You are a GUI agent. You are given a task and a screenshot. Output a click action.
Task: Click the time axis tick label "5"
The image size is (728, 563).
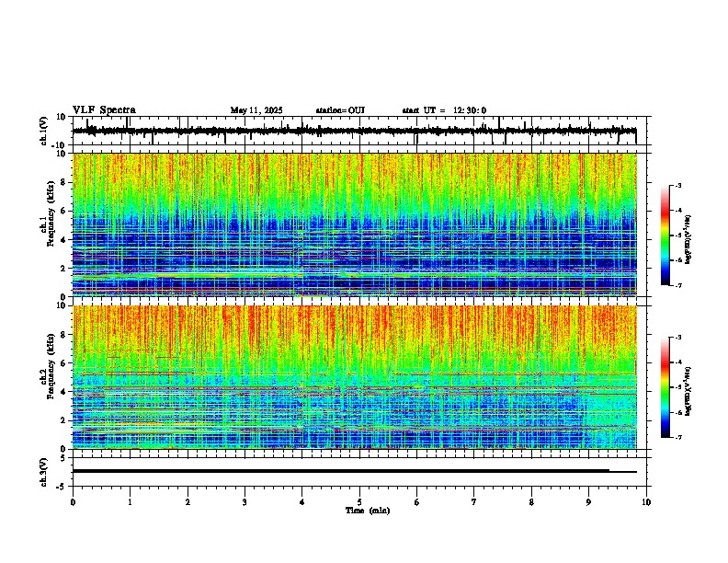tap(359, 502)
